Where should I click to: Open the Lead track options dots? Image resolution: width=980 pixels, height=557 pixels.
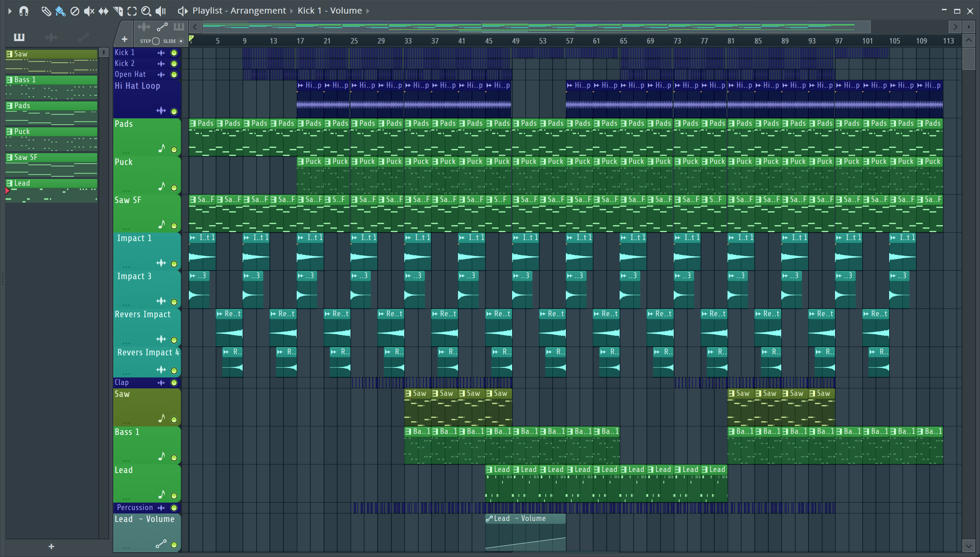point(126,499)
